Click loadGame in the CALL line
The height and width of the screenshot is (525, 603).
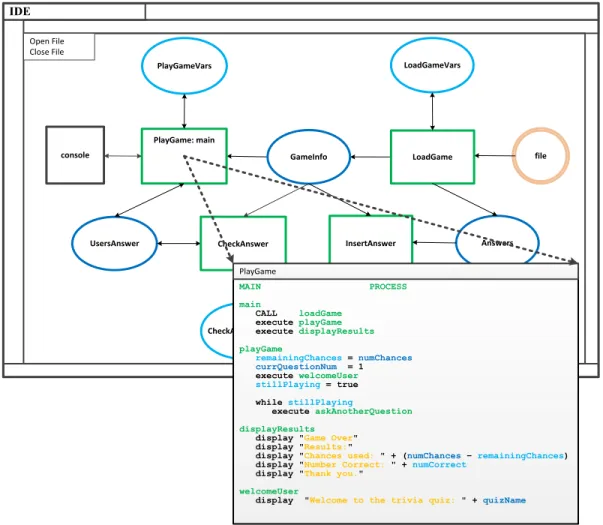(320, 313)
